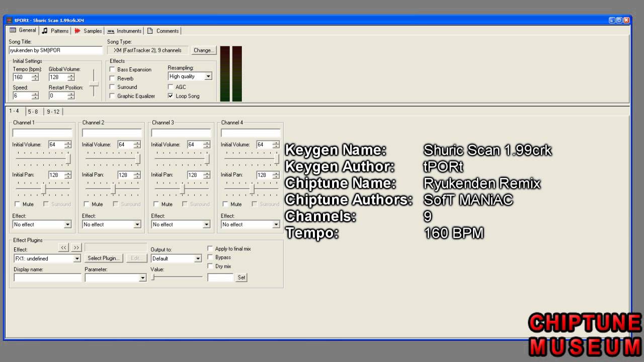
Task: Switch to the Samples tab
Action: click(x=88, y=31)
